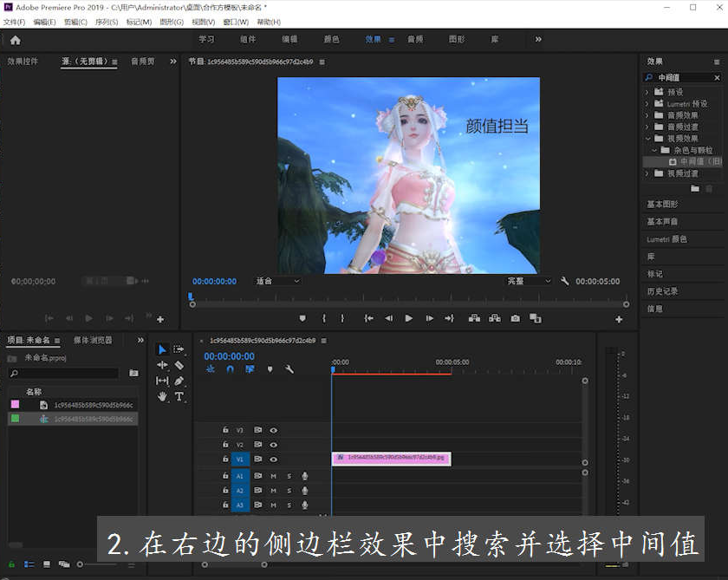Export a frame with the camera icon
This screenshot has height=580, width=728.
tap(516, 318)
